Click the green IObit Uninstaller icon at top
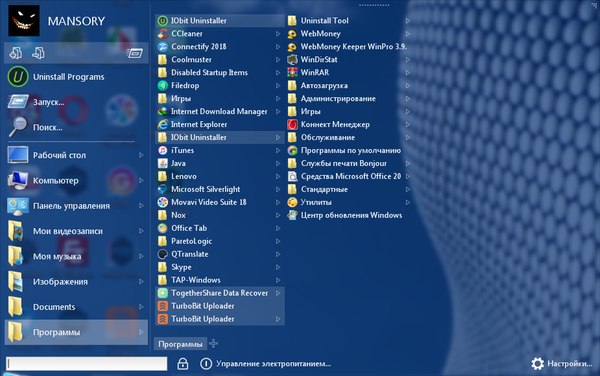 tap(163, 21)
